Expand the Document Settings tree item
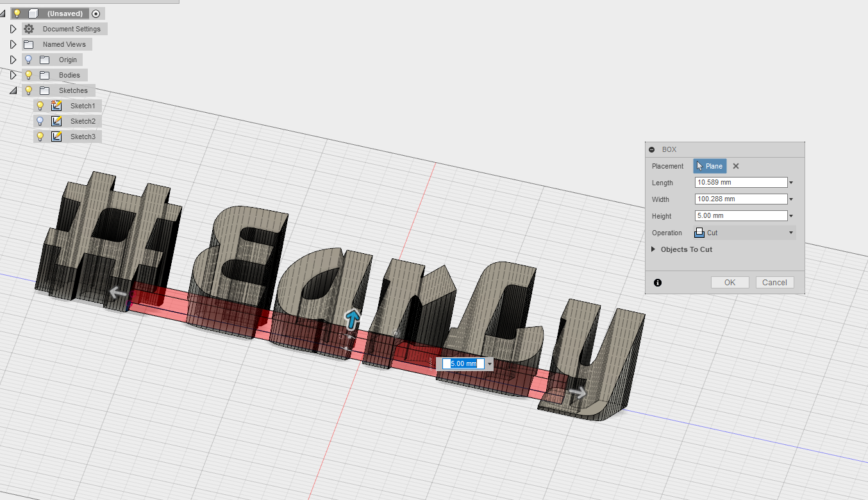 pos(13,28)
